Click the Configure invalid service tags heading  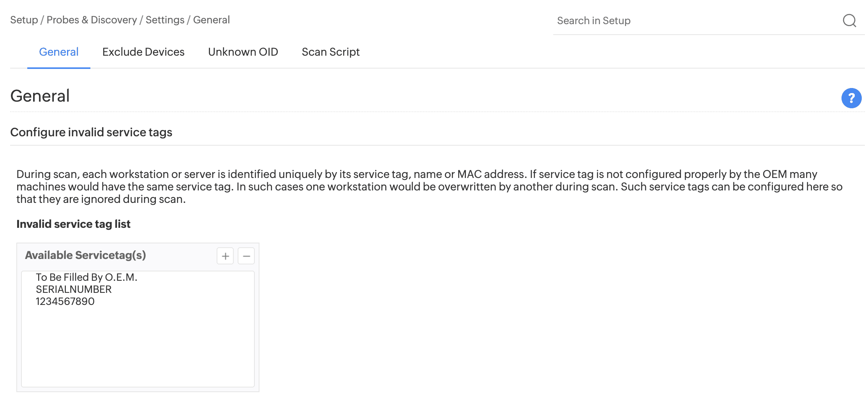click(91, 132)
